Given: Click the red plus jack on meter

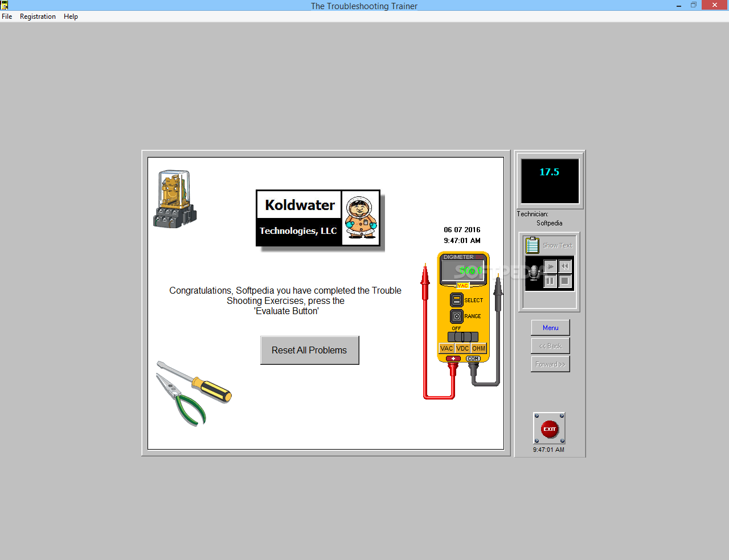Looking at the screenshot, I should [x=453, y=359].
